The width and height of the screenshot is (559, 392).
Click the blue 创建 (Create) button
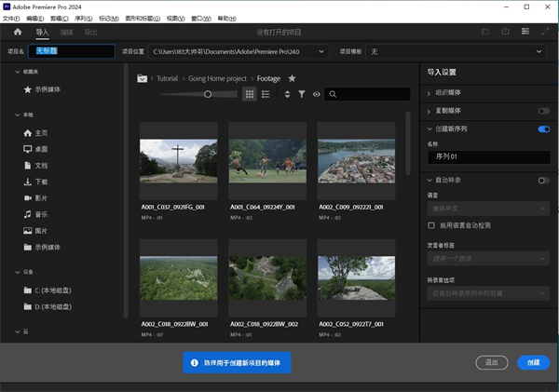point(533,362)
